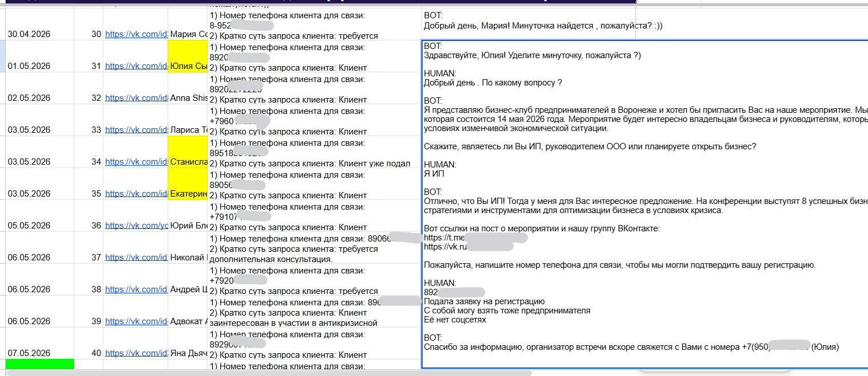Viewport: 868px width, 376px height.
Task: Select the date cell 05.05.2026
Action: 39,216
